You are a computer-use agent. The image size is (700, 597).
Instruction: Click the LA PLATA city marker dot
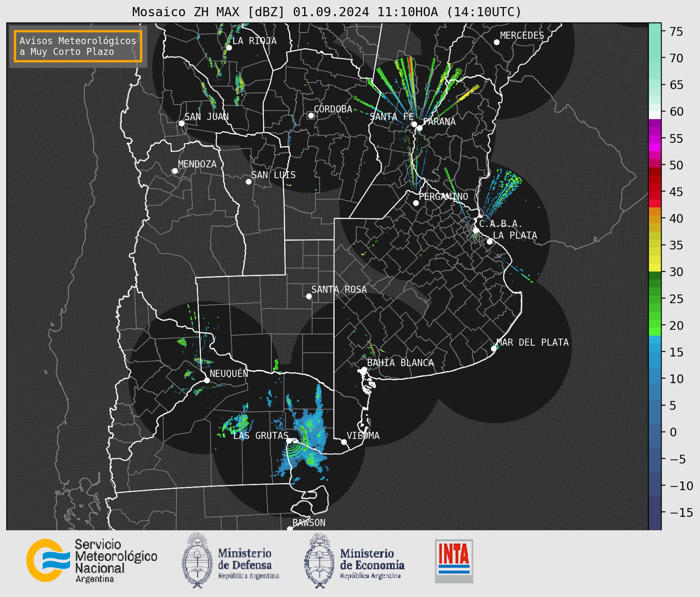pos(490,242)
